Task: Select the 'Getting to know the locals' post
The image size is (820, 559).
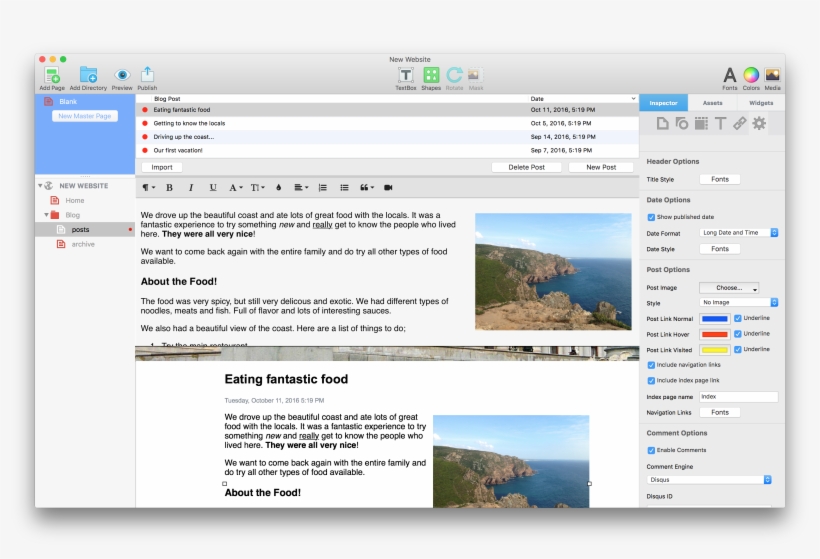Action: click(387, 123)
